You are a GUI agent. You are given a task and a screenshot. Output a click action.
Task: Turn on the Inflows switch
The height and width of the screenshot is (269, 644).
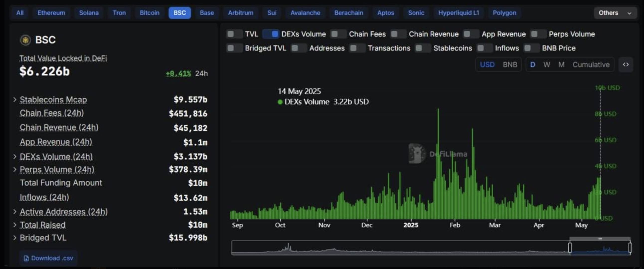tap(484, 48)
